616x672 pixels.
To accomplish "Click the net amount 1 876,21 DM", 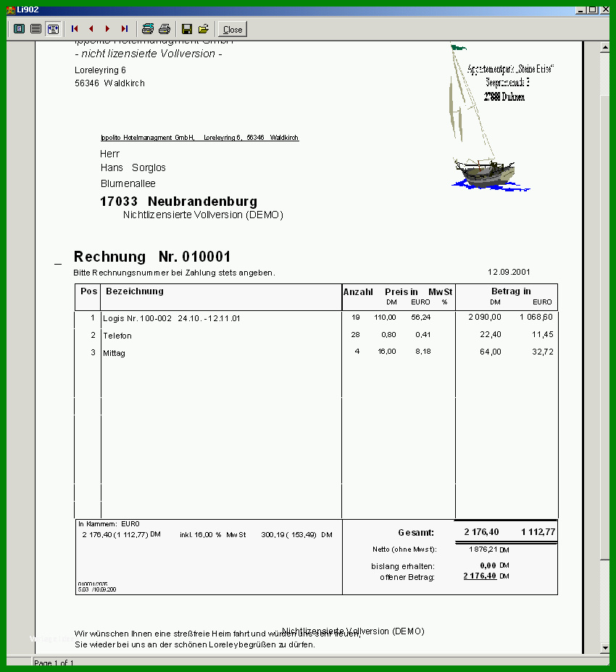I will (x=488, y=549).
